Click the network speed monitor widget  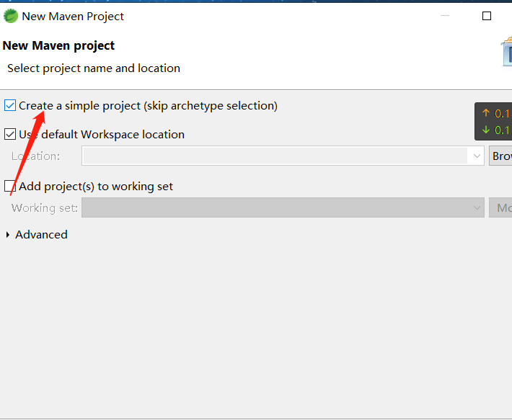click(x=495, y=121)
